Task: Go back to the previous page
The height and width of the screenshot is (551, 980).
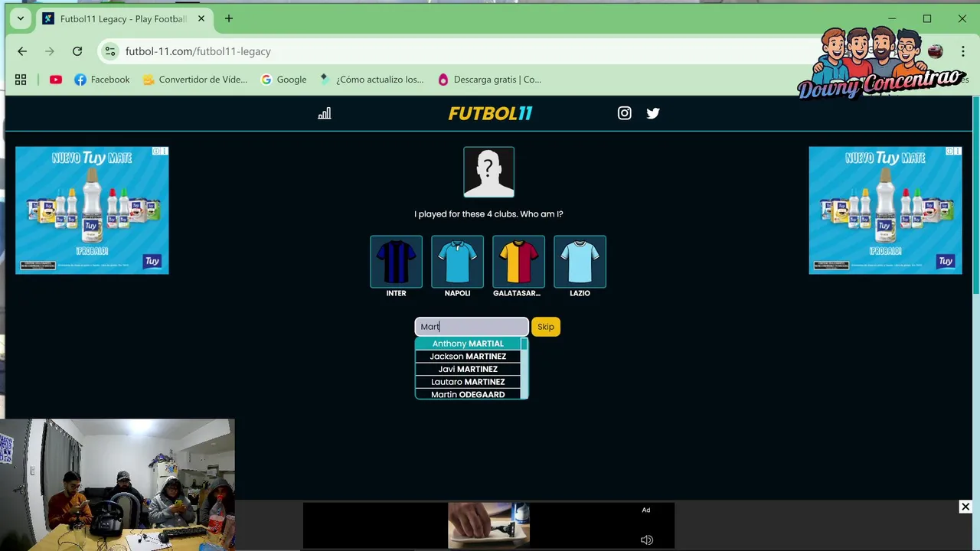Action: tap(22, 51)
